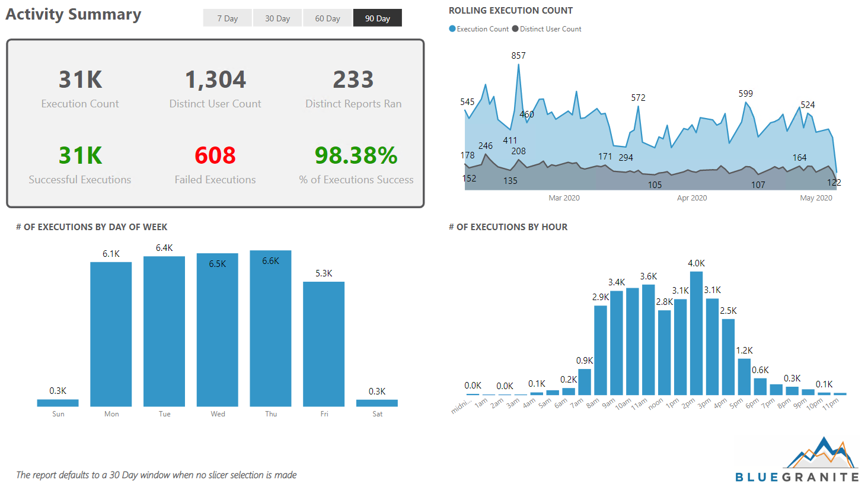This screenshot has height=487, width=868.
Task: Select the 11am bar showing 3.6K
Action: pyautogui.click(x=649, y=340)
